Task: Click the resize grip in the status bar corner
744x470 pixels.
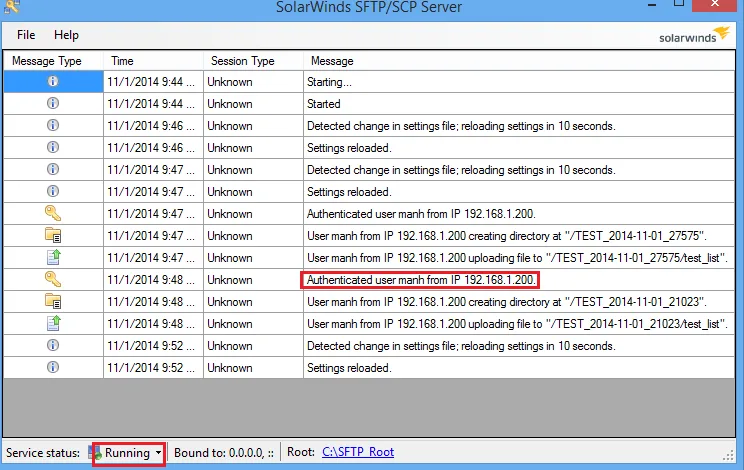Action: click(728, 456)
